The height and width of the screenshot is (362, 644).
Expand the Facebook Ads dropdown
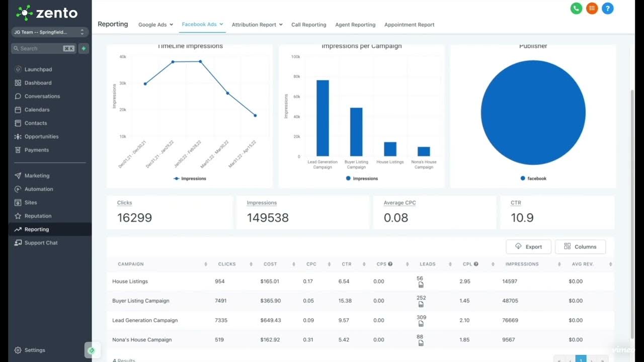pos(202,24)
